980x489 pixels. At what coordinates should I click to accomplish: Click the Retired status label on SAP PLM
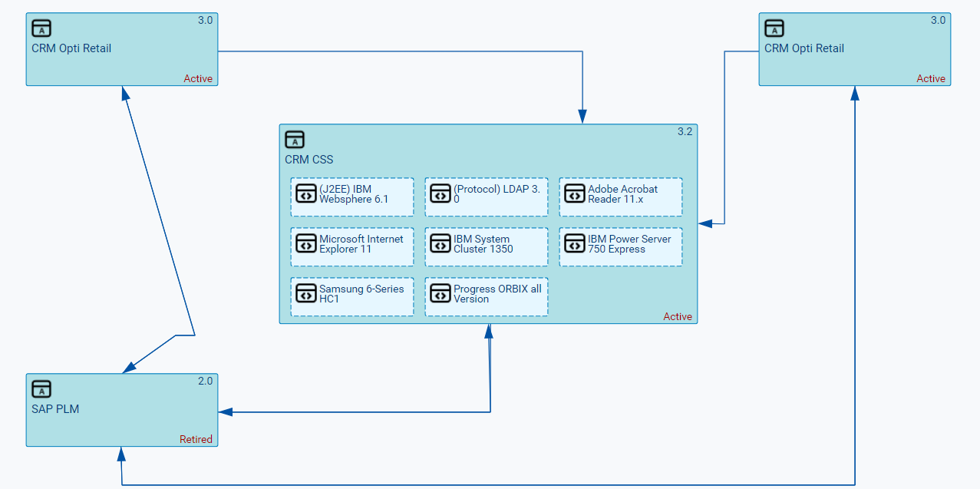(198, 439)
